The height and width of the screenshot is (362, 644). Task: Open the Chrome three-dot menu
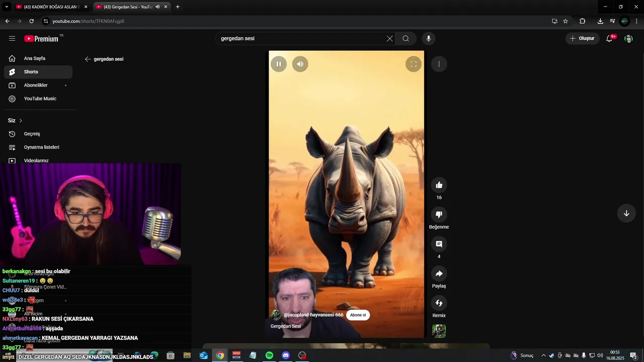coord(636,21)
